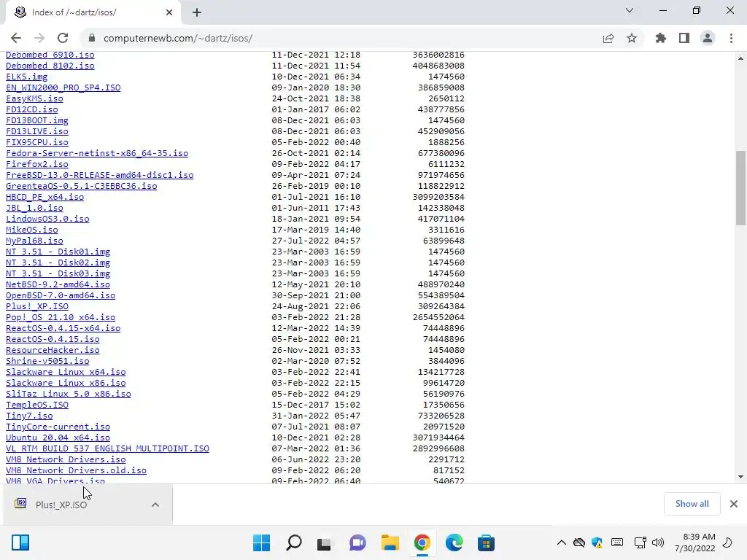
Task: Click scrollbar up arrow on page
Action: pyautogui.click(x=740, y=58)
